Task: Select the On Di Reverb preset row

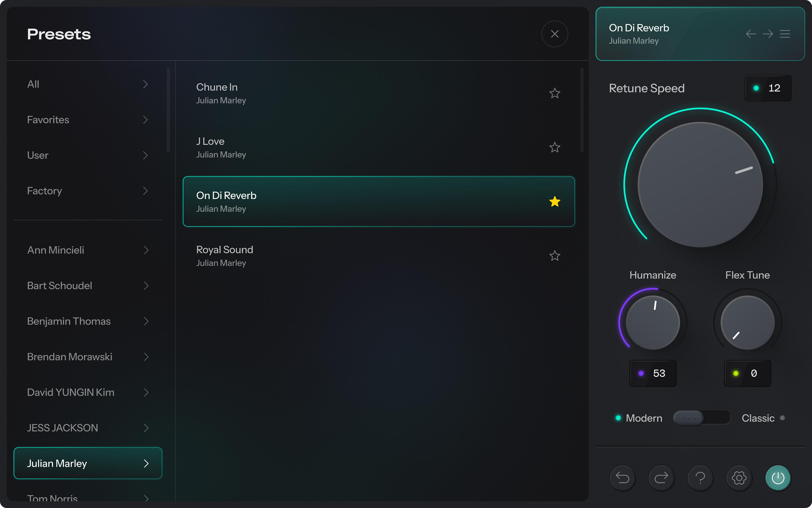Action: (379, 202)
